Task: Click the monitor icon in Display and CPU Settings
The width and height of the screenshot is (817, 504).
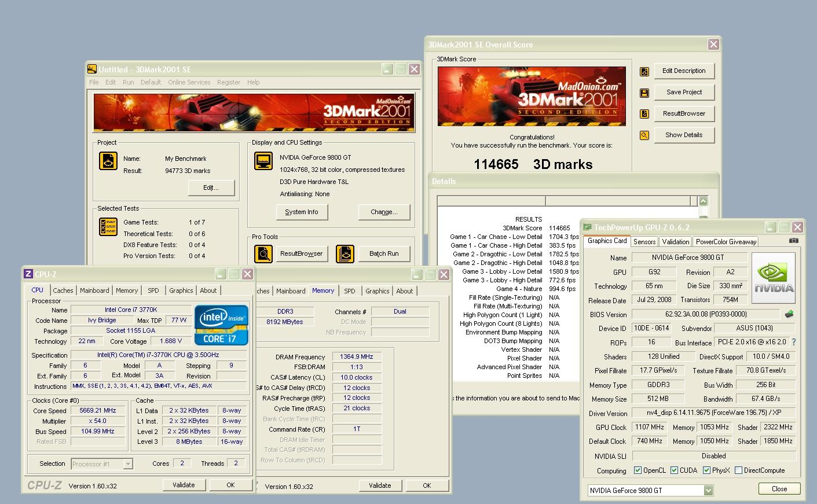Action: click(x=263, y=161)
